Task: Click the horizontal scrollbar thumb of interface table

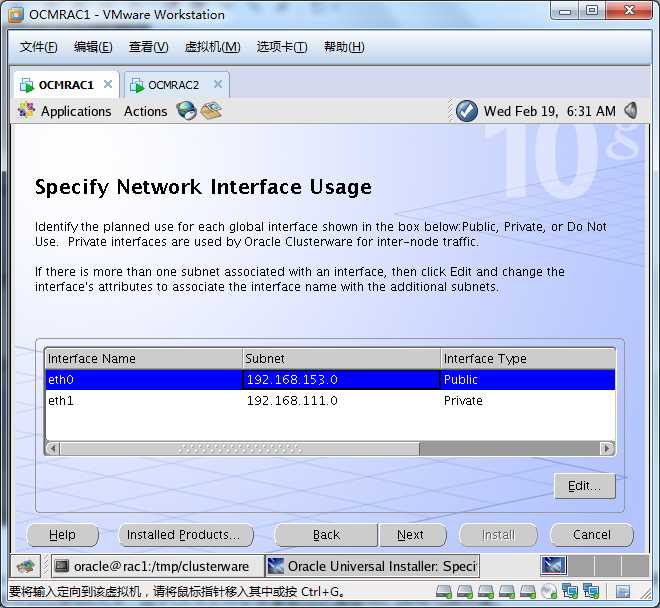Action: click(240, 449)
